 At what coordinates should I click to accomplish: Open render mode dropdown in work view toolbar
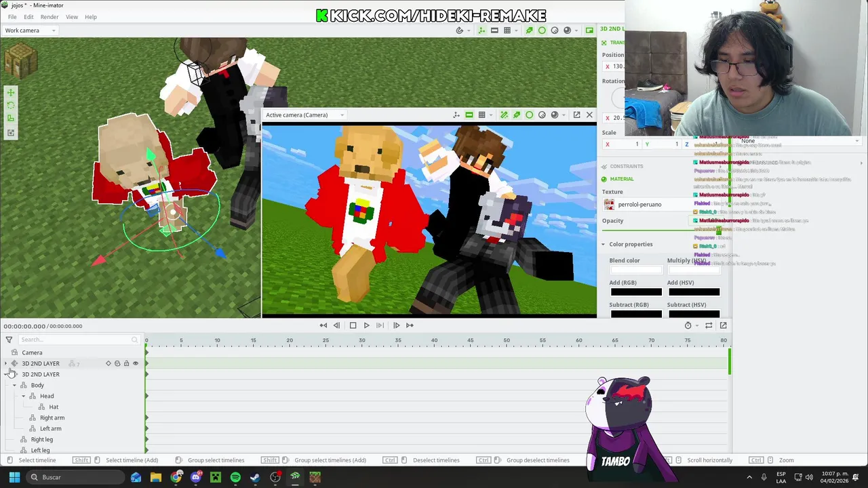[577, 30]
